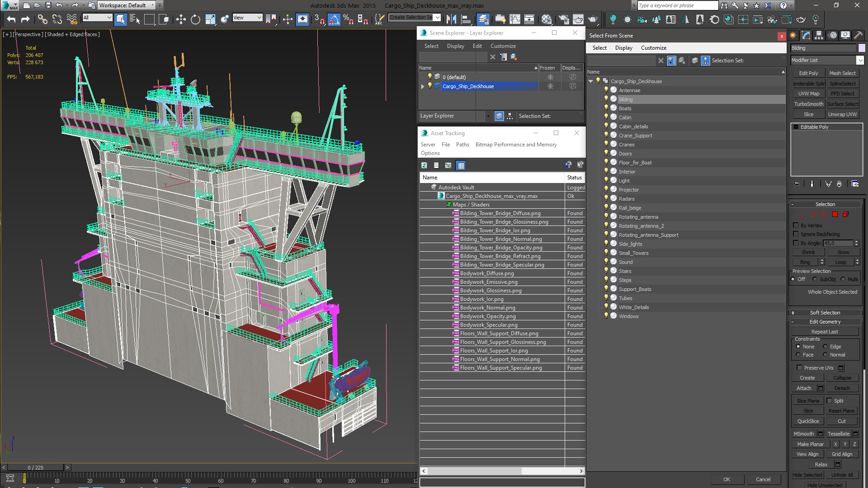The width and height of the screenshot is (868, 488).
Task: Click Cancel in Select From Scene
Action: (763, 479)
